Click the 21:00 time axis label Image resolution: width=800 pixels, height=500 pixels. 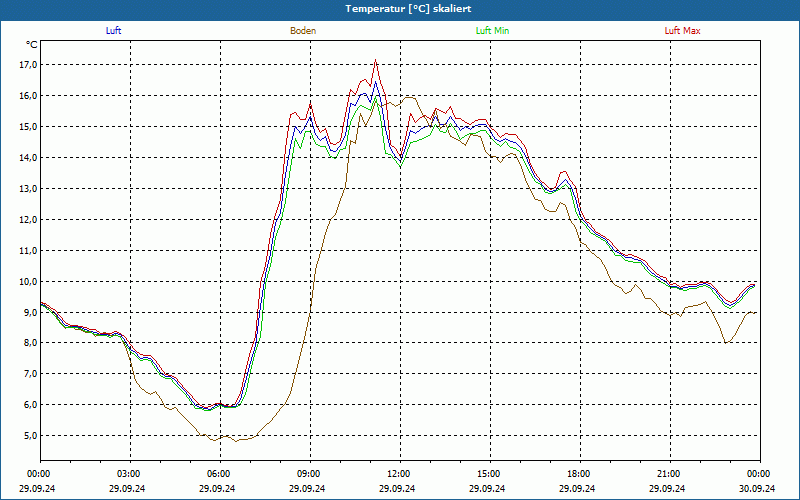point(670,474)
